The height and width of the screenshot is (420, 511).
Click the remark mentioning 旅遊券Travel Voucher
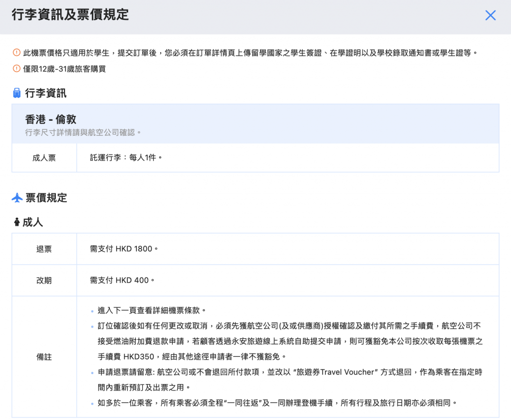pos(290,380)
